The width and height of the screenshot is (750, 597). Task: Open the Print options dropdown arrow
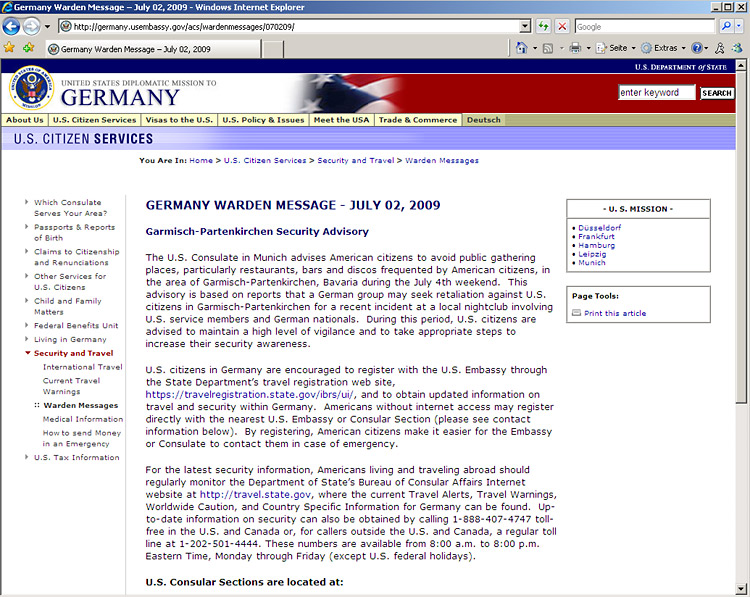588,48
